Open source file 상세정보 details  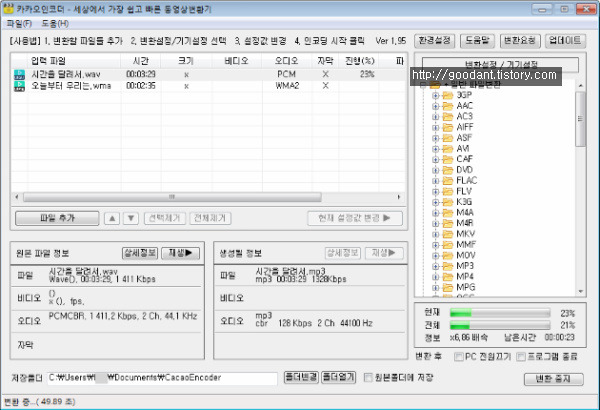(x=140, y=253)
